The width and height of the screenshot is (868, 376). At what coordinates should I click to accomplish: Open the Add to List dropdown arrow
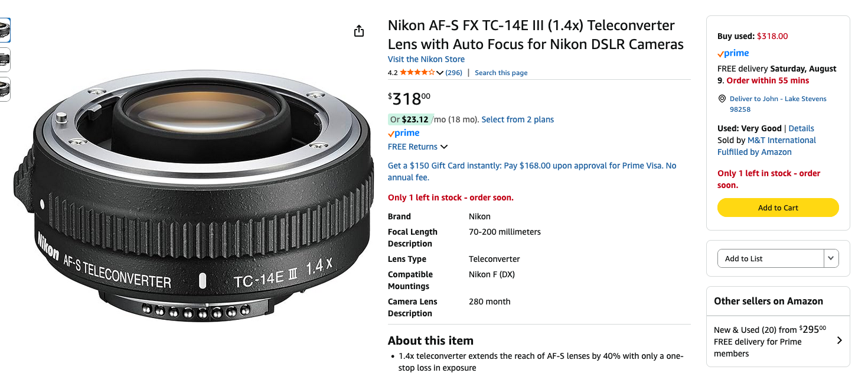click(x=831, y=258)
